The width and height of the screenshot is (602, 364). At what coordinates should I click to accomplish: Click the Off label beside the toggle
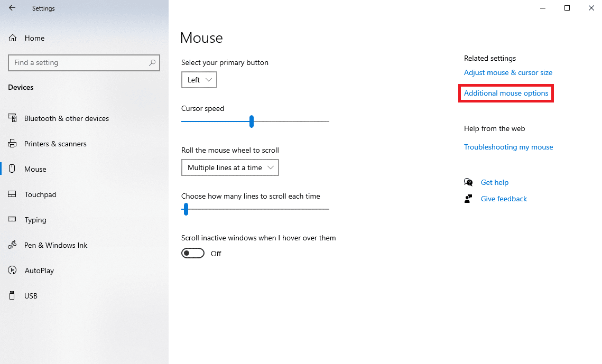(216, 254)
